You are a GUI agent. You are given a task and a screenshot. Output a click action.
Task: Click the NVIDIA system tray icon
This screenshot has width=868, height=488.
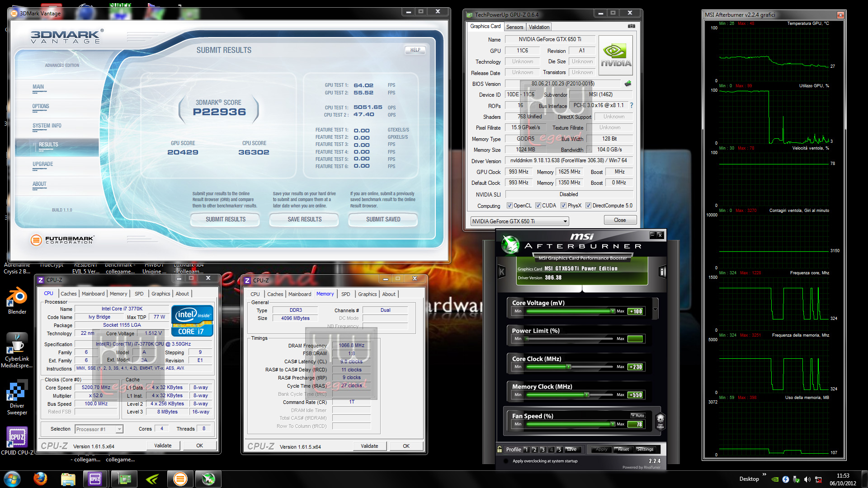click(775, 479)
